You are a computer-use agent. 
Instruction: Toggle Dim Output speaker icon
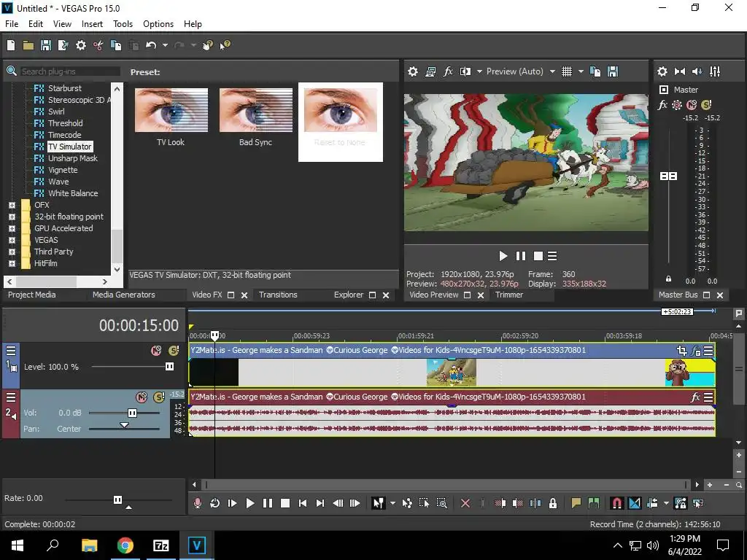click(x=697, y=71)
